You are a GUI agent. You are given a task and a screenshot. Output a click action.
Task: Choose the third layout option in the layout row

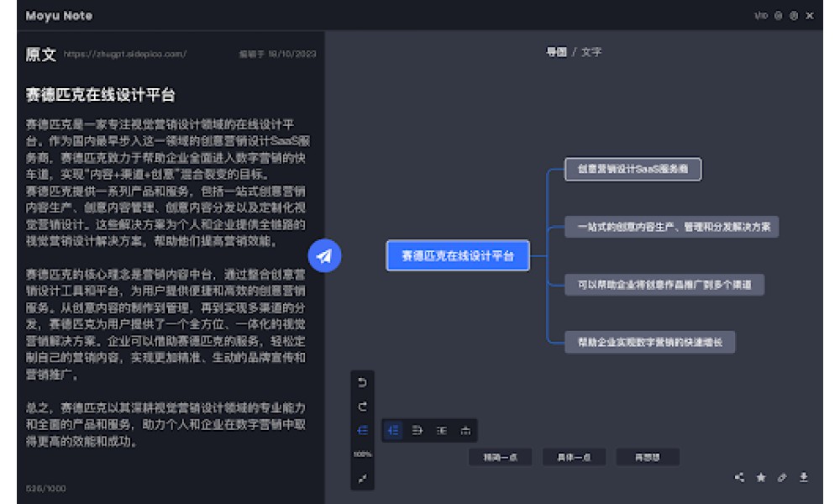442,430
